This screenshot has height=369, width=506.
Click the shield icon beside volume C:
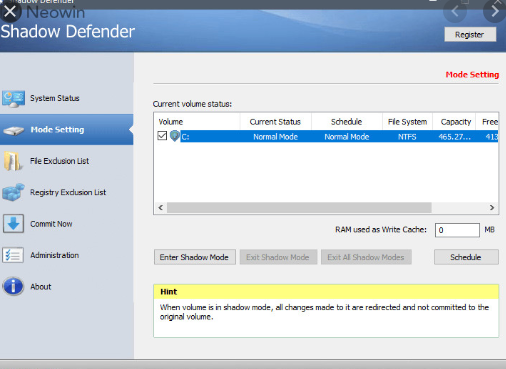click(175, 136)
